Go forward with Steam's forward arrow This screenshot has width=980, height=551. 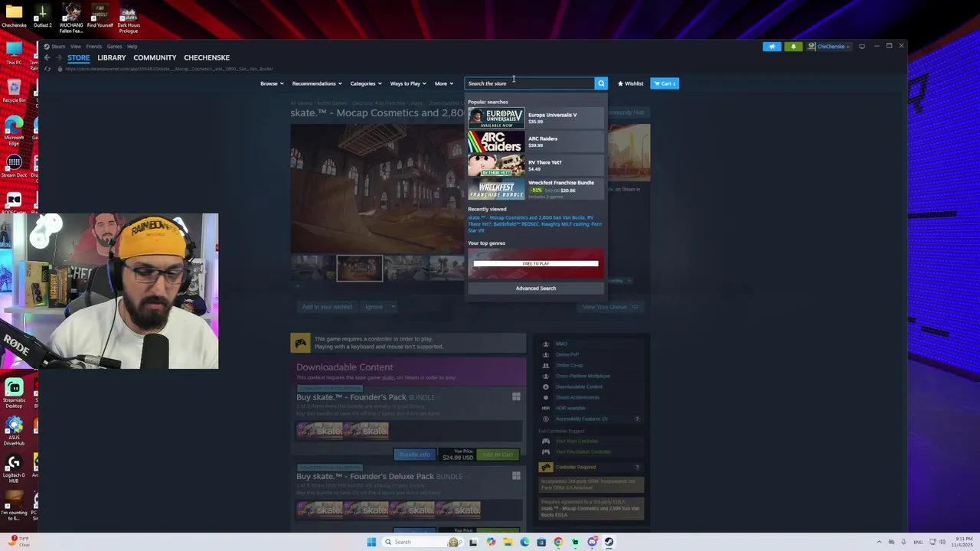58,57
